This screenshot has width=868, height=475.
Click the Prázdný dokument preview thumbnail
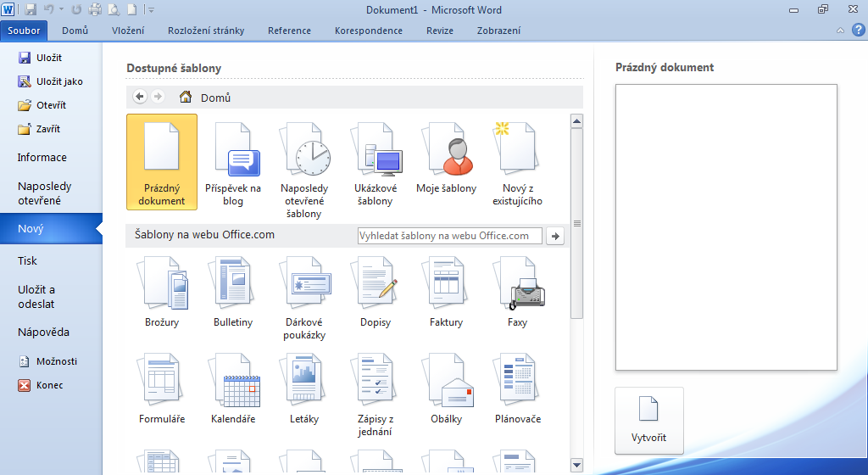pos(726,227)
